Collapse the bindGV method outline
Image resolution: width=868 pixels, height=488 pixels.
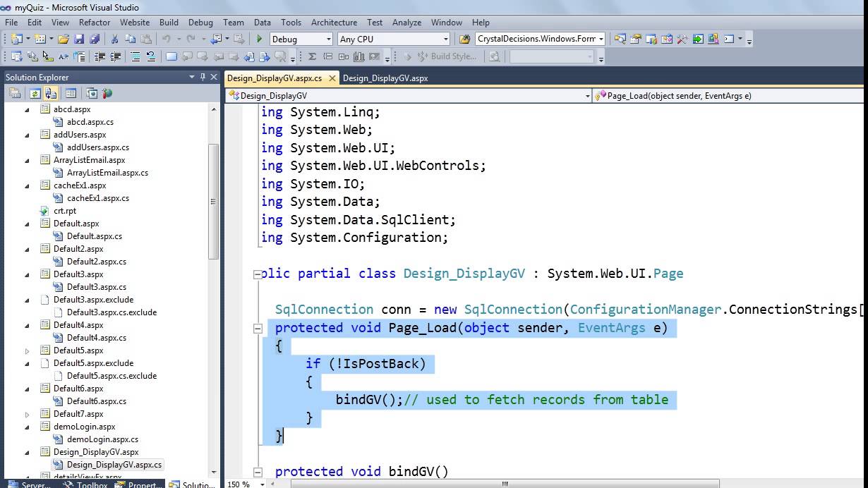pyautogui.click(x=258, y=472)
